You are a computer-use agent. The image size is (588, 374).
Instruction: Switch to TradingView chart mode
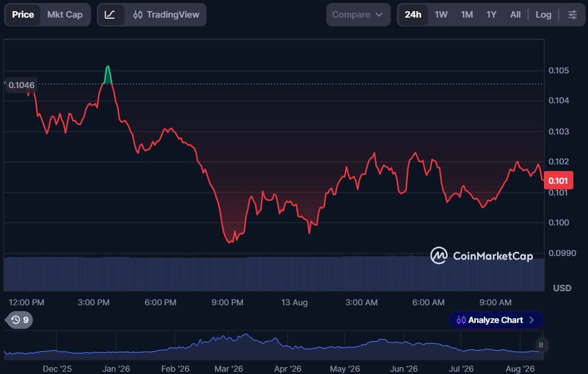(x=166, y=15)
